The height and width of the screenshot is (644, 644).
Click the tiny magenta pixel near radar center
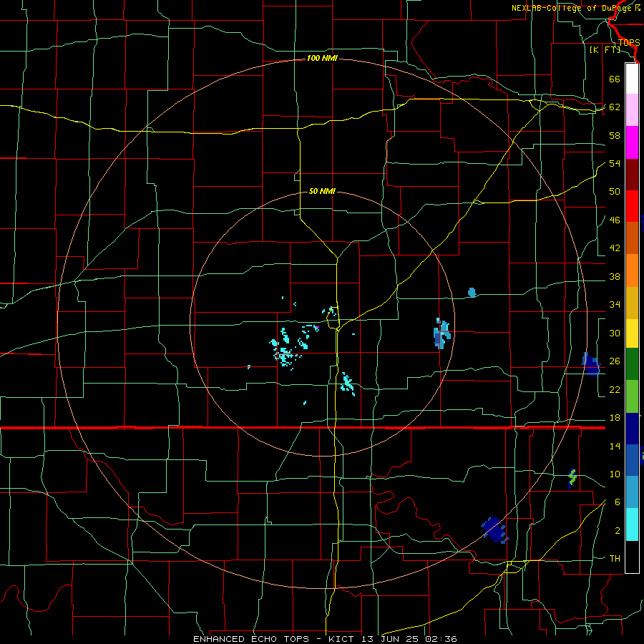(318, 327)
